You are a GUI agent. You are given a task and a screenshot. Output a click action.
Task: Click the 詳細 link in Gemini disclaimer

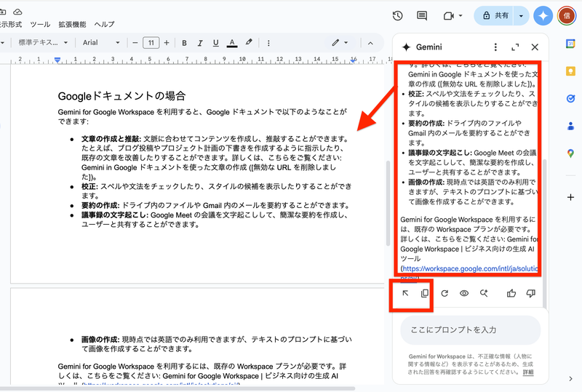[527, 372]
